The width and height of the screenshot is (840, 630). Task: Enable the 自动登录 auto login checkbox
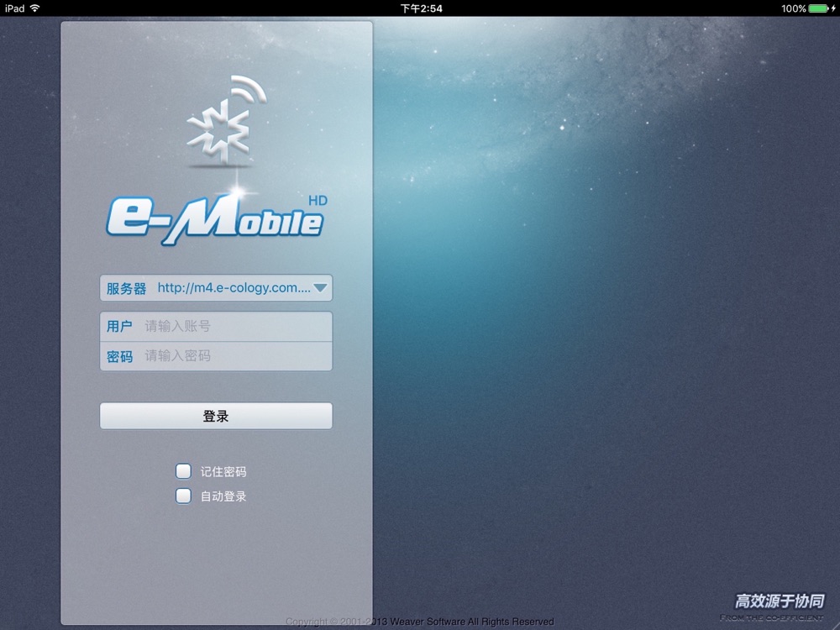click(x=183, y=496)
